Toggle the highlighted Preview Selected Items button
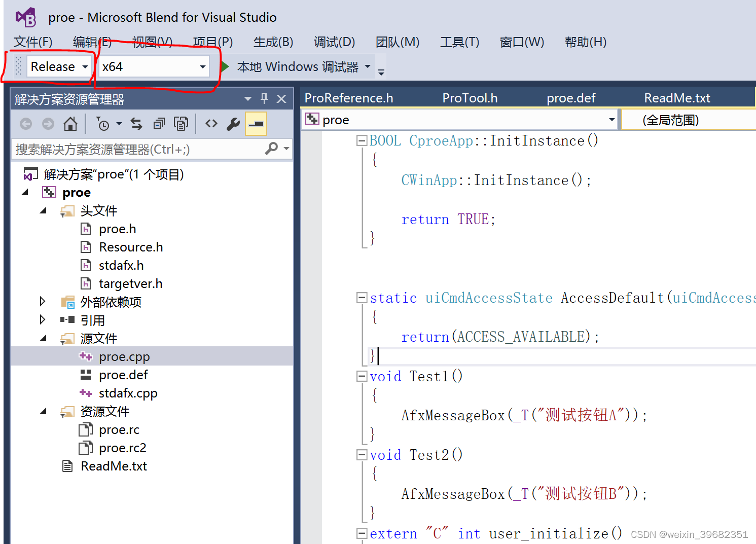Screen dimensions: 756x544 coord(256,124)
